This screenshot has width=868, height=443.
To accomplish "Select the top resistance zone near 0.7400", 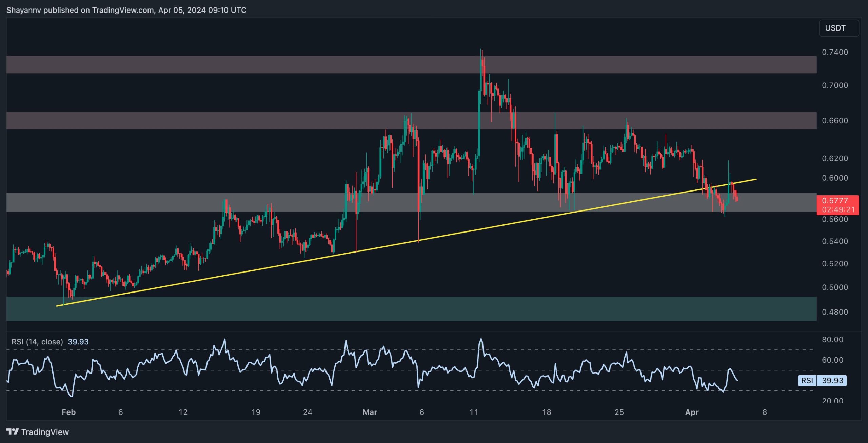I will coord(411,65).
